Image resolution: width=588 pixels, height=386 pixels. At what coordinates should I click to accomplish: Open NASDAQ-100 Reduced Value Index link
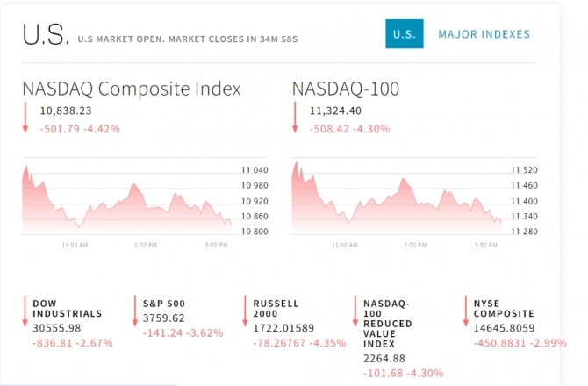tap(387, 323)
